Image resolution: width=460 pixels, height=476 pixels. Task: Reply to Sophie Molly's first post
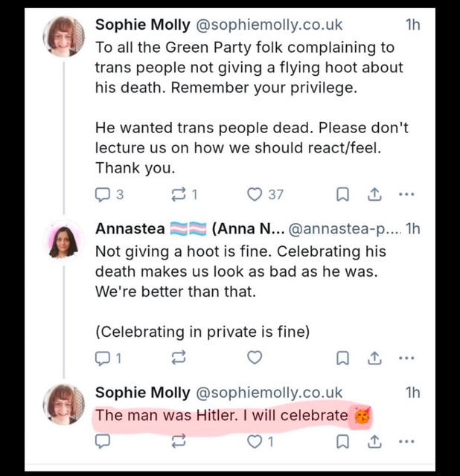(x=103, y=195)
